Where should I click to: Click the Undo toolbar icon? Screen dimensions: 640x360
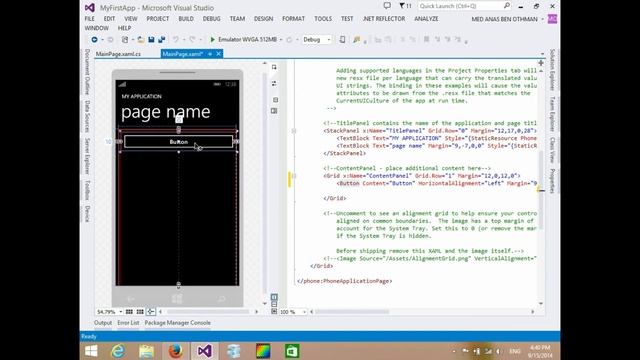176,40
